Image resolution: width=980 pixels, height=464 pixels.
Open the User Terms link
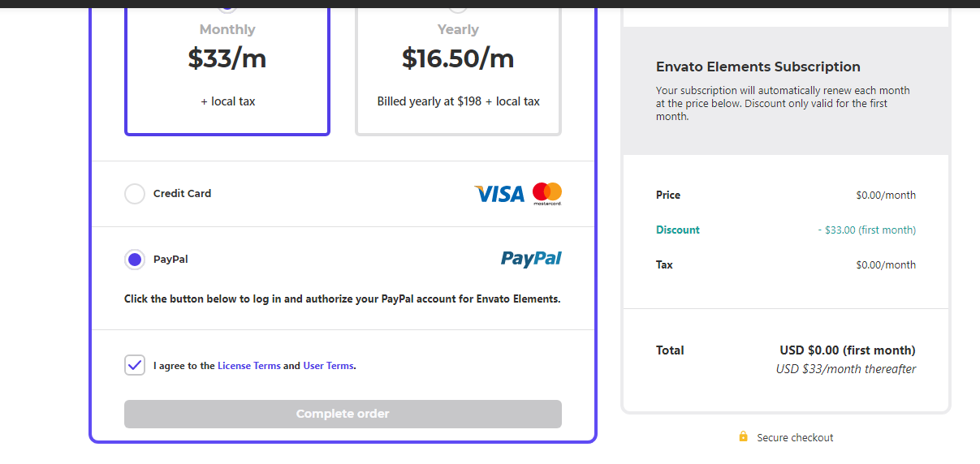click(x=328, y=366)
